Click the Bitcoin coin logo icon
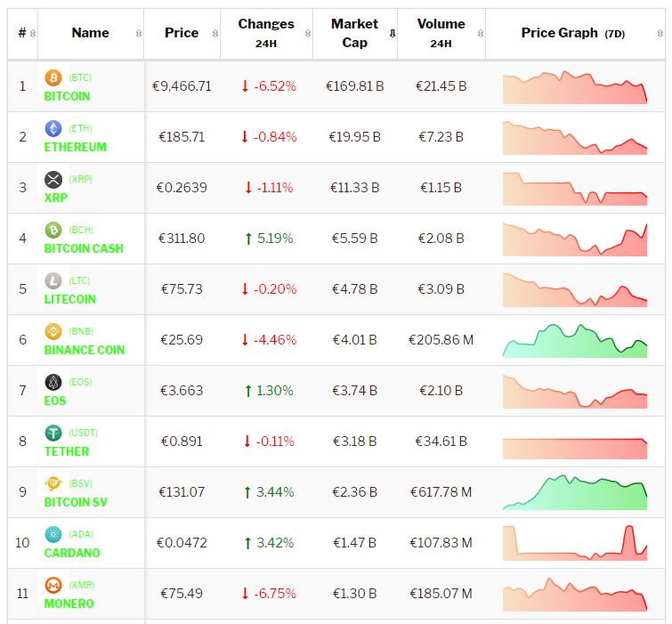 click(53, 78)
